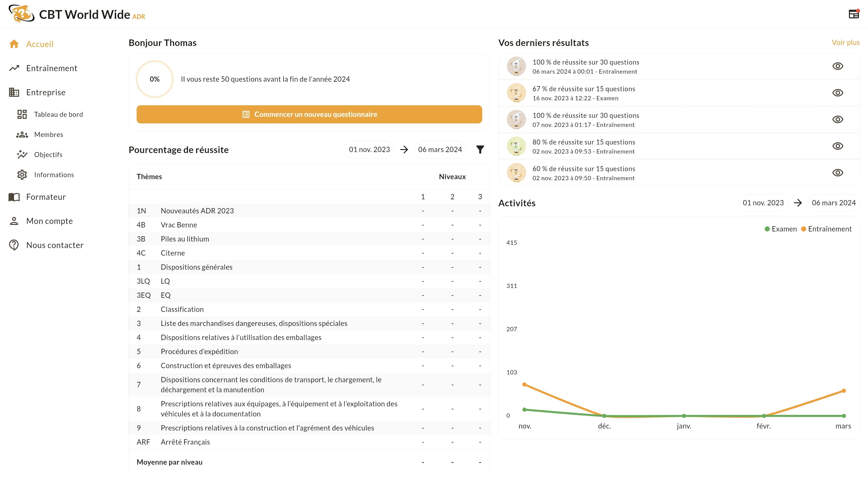View the 67 % Examen result eye icon
This screenshot has height=482, width=868.
coord(838,93)
